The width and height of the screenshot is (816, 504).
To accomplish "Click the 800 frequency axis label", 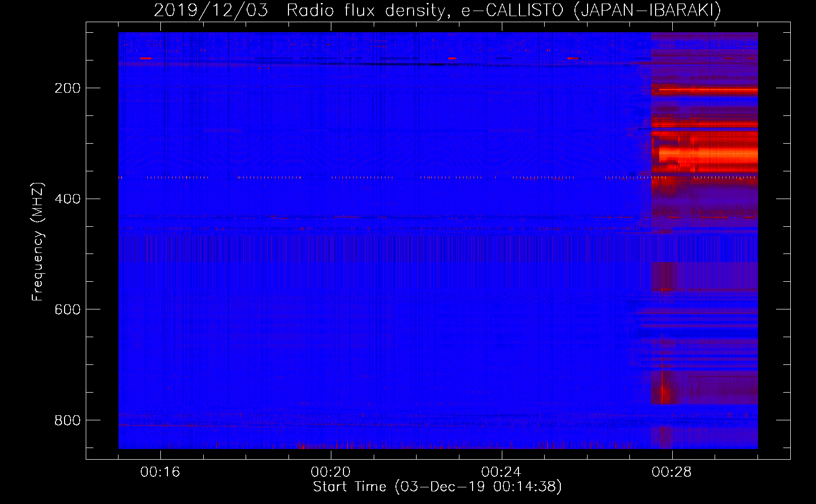I will [68, 420].
